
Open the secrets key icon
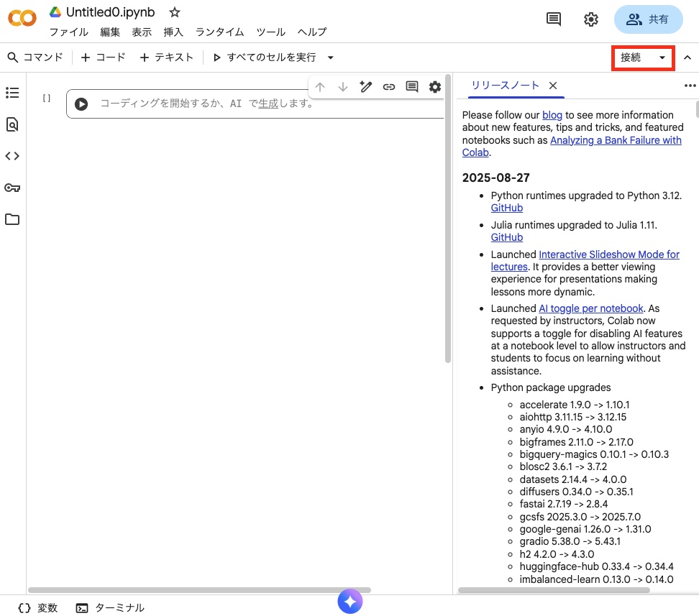(12, 188)
